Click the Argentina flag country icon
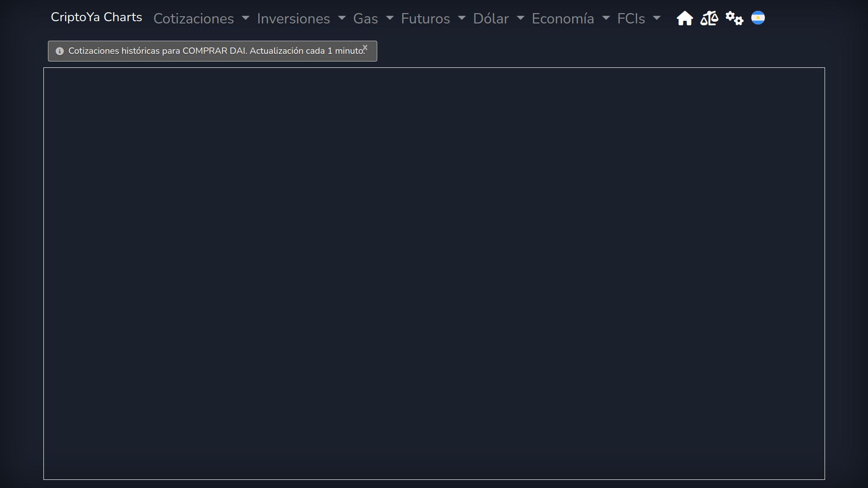The height and width of the screenshot is (488, 868). point(758,18)
